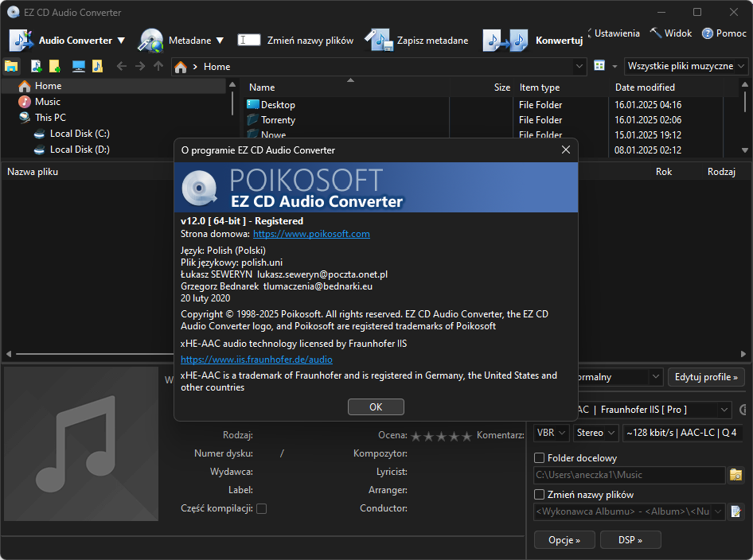Click the ~128 kbit/s AAC-LC quality field

[682, 433]
